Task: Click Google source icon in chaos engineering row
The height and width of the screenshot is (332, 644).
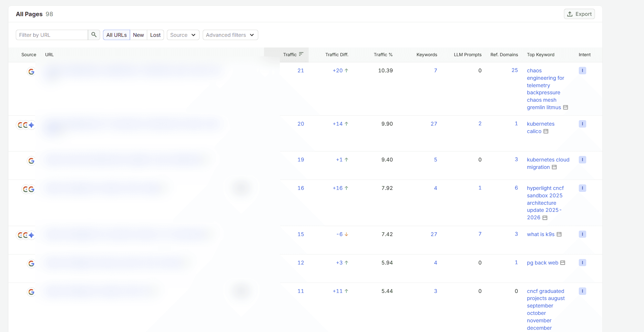Action: click(31, 72)
